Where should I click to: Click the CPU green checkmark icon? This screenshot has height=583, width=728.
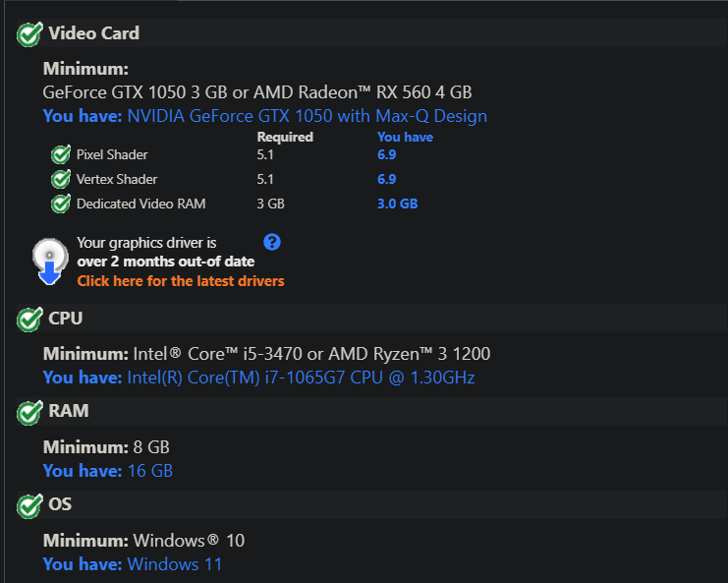(29, 320)
